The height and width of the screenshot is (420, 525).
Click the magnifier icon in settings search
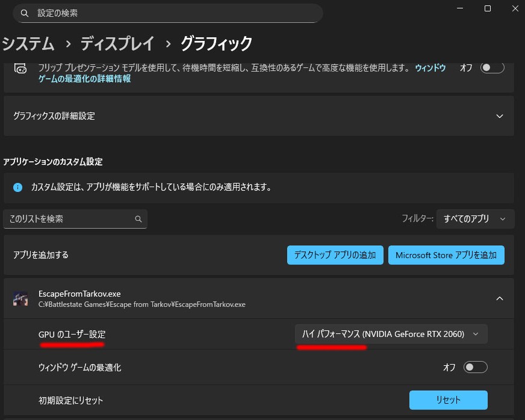24,13
